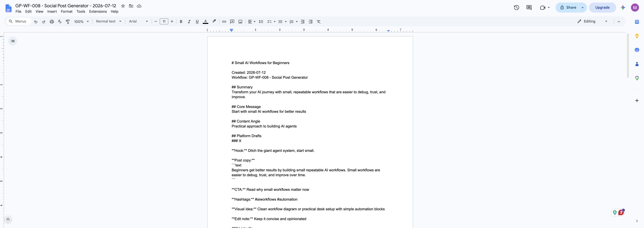644x228 pixels.
Task: Increase indent of paragraph
Action: click(311, 22)
